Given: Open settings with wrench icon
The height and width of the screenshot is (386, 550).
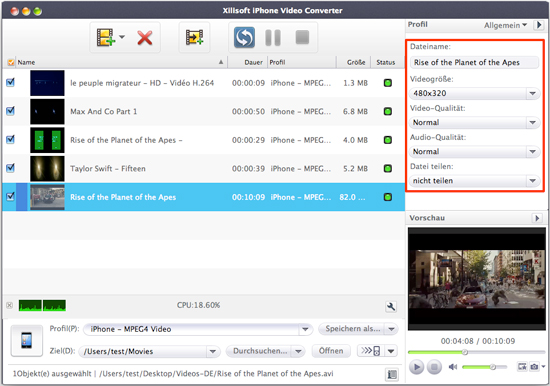Looking at the screenshot, I should (391, 306).
